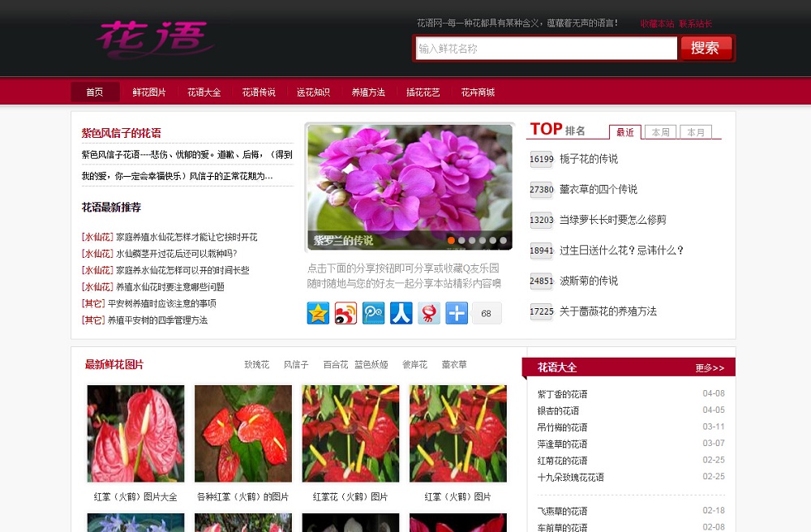Open the 联系站长 link
811x532 pixels.
[x=696, y=24]
